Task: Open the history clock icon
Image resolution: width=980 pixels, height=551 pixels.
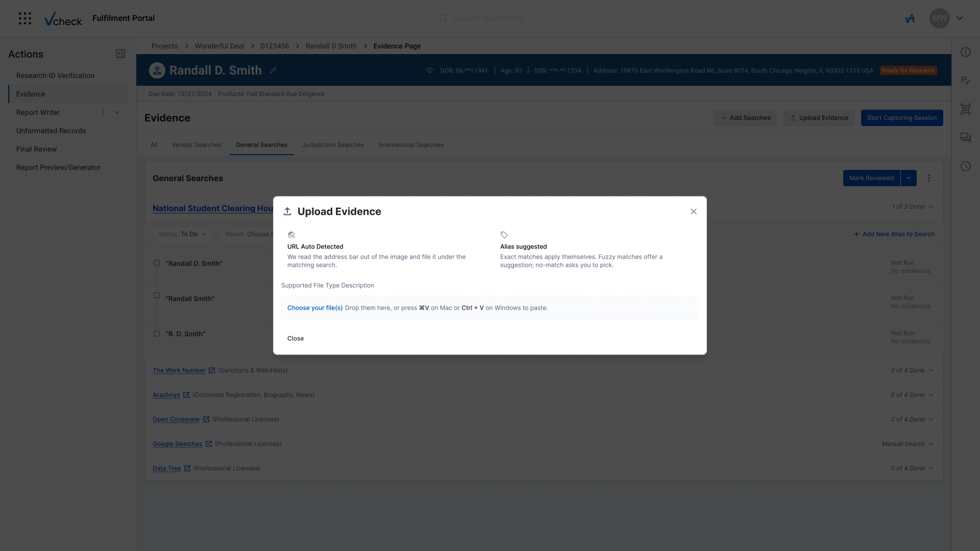Action: click(966, 166)
